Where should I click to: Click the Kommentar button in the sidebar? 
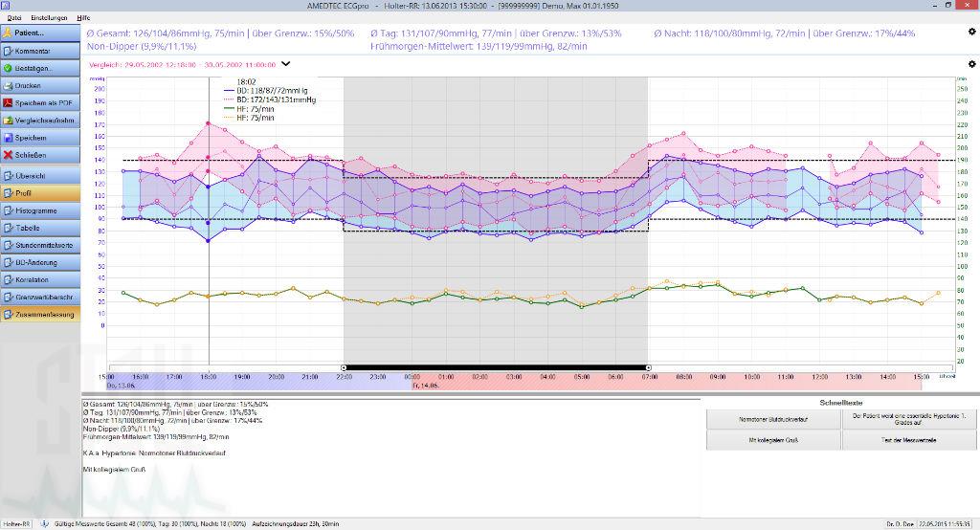[x=41, y=50]
